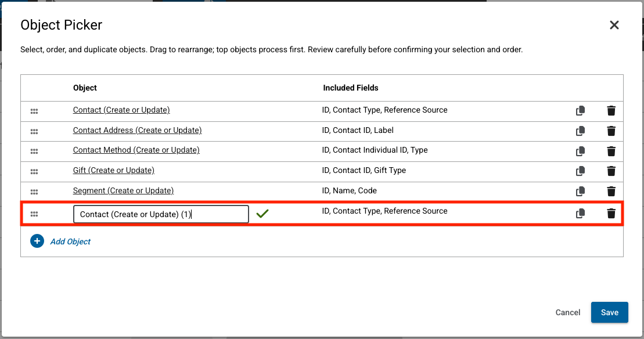Delete the Contact Address object
644x339 pixels.
click(611, 131)
